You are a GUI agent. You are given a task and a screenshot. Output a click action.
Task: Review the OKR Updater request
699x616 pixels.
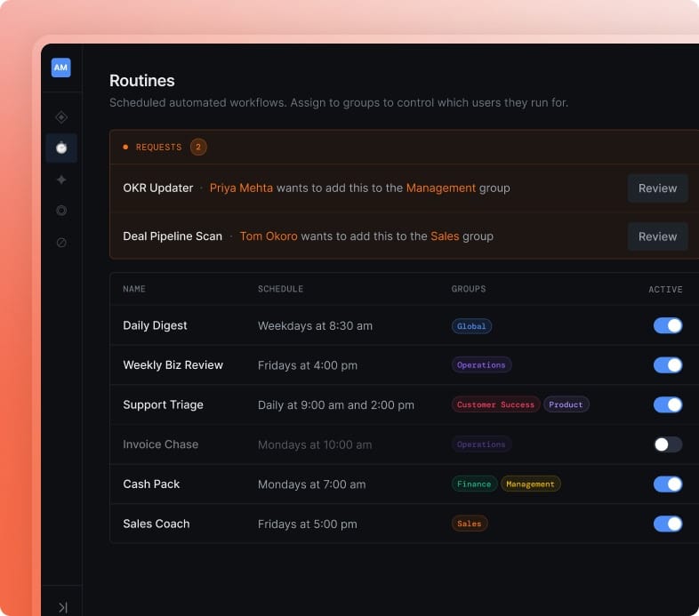(x=657, y=188)
